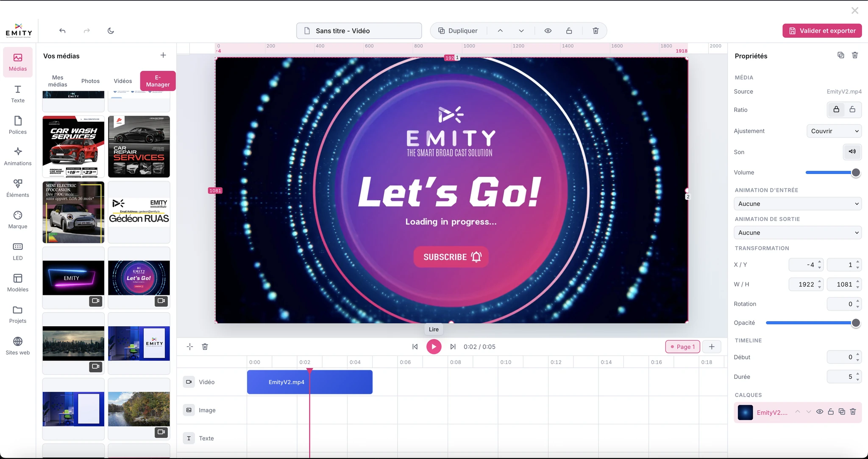The height and width of the screenshot is (459, 868).
Task: Adjust the Opacité slider
Action: (x=813, y=323)
